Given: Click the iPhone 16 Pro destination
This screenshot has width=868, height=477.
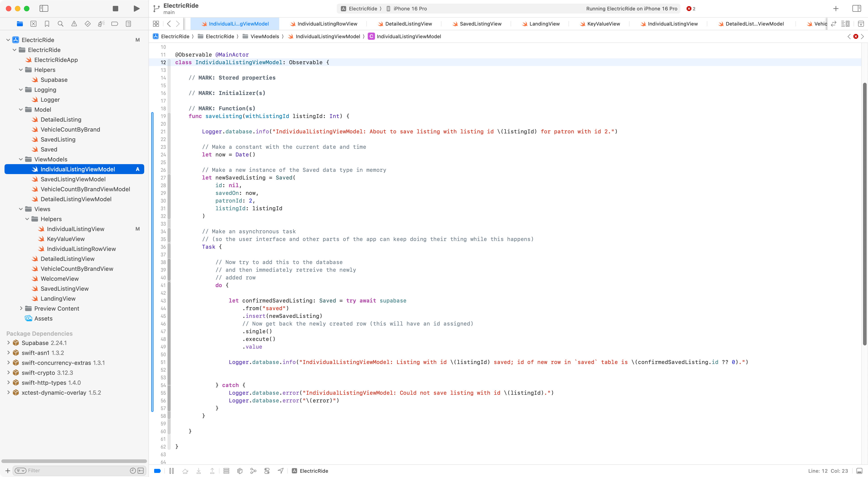Looking at the screenshot, I should pyautogui.click(x=410, y=9).
